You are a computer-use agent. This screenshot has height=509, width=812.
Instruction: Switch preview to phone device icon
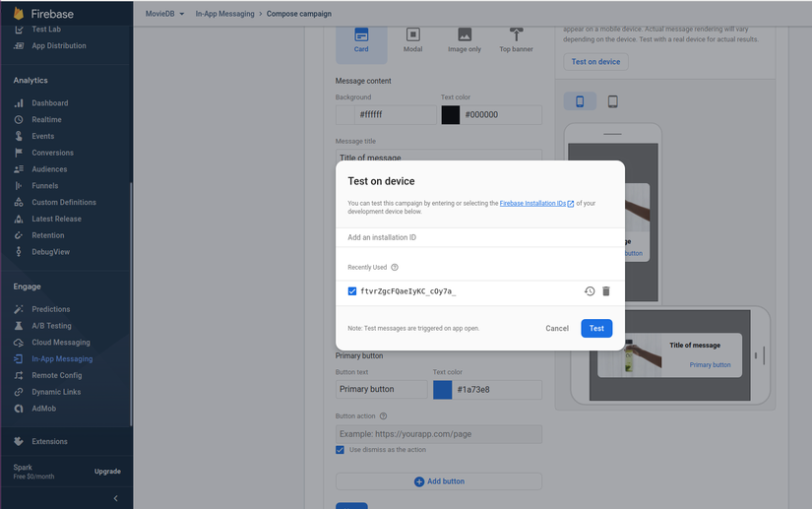580,101
